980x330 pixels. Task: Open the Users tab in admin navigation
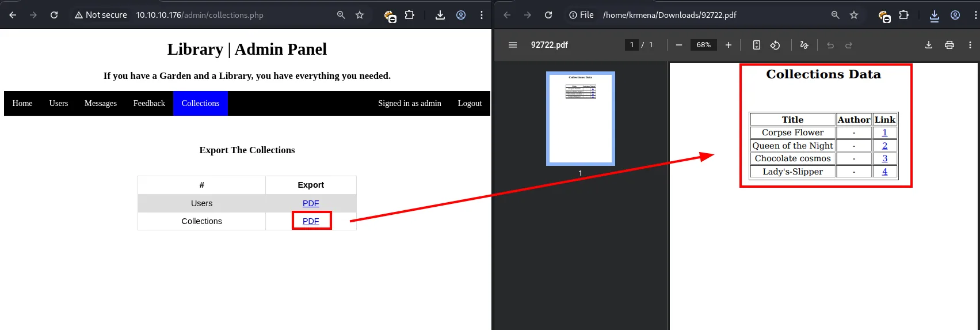(x=59, y=103)
